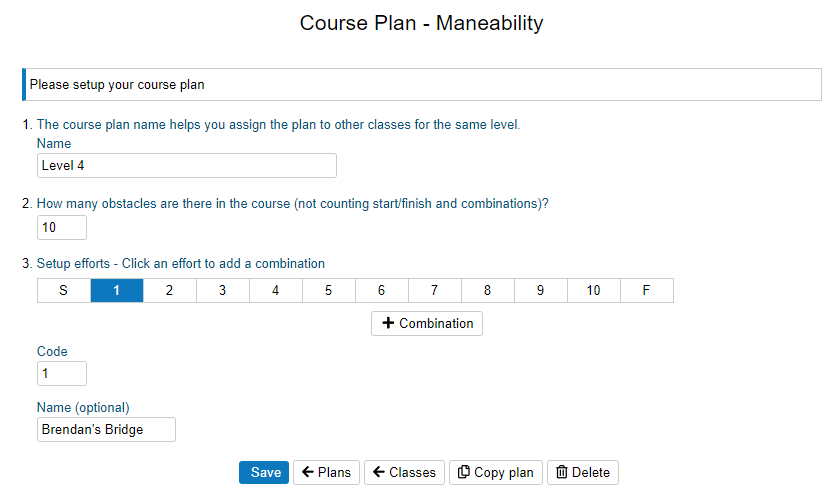Click the effort name field Brendan's Bridge
This screenshot has height=490, width=830.
[x=106, y=429]
